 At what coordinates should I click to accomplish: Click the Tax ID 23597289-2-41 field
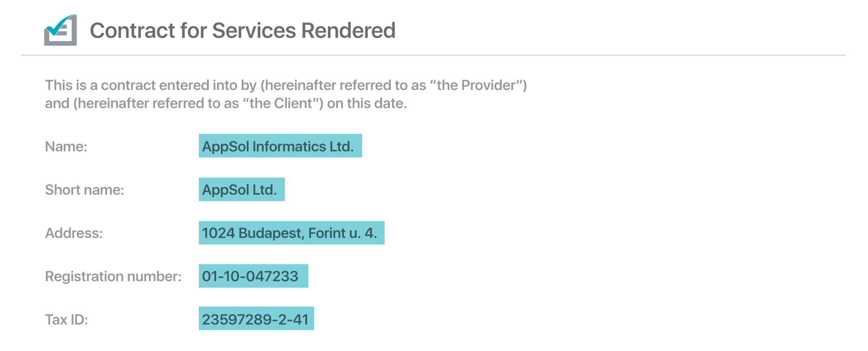[x=256, y=319]
